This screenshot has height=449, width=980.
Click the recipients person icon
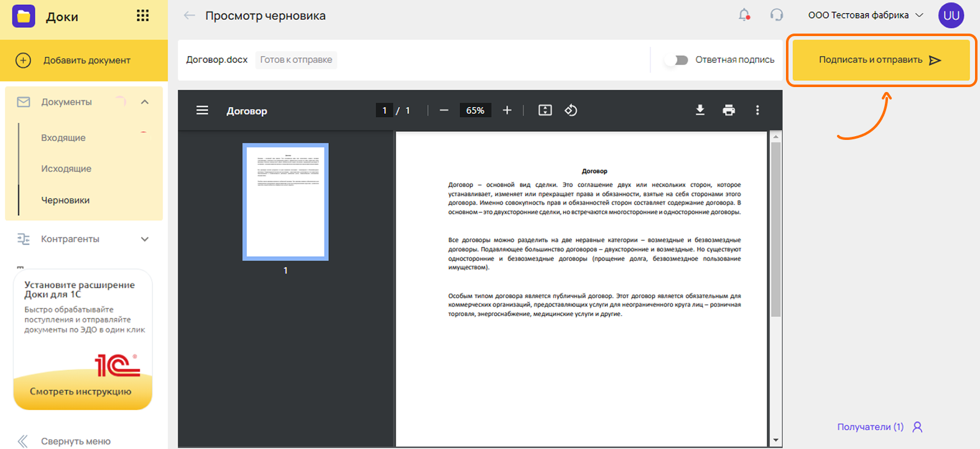pos(917,427)
